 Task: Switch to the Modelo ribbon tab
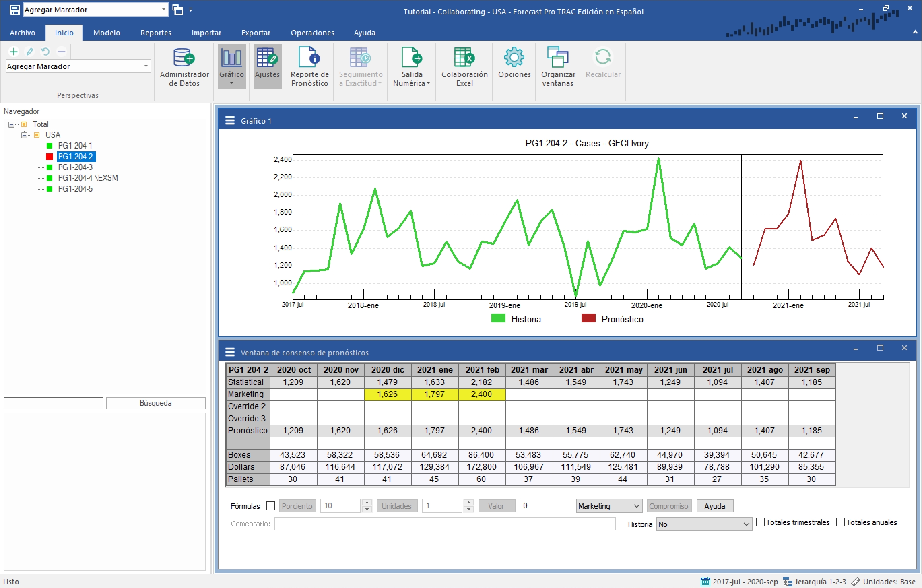click(x=106, y=33)
